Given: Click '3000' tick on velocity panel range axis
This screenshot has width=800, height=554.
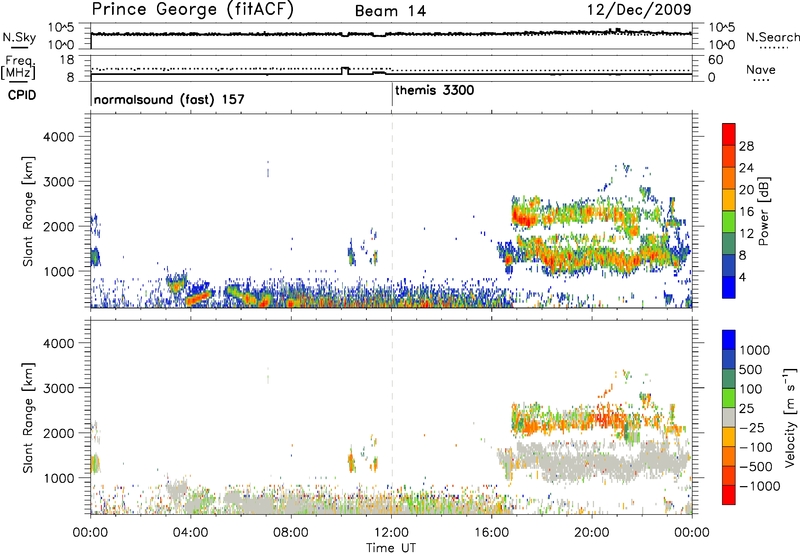Looking at the screenshot, I should point(59,388).
